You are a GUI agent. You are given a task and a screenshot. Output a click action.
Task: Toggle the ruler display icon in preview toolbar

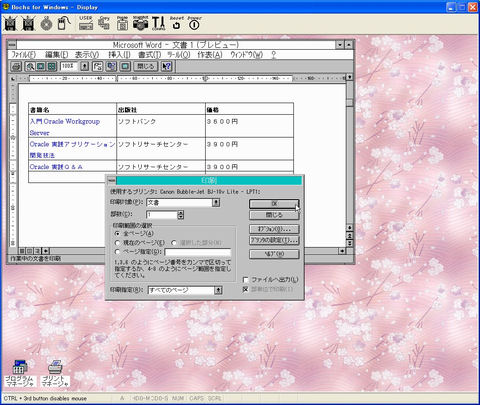click(97, 66)
